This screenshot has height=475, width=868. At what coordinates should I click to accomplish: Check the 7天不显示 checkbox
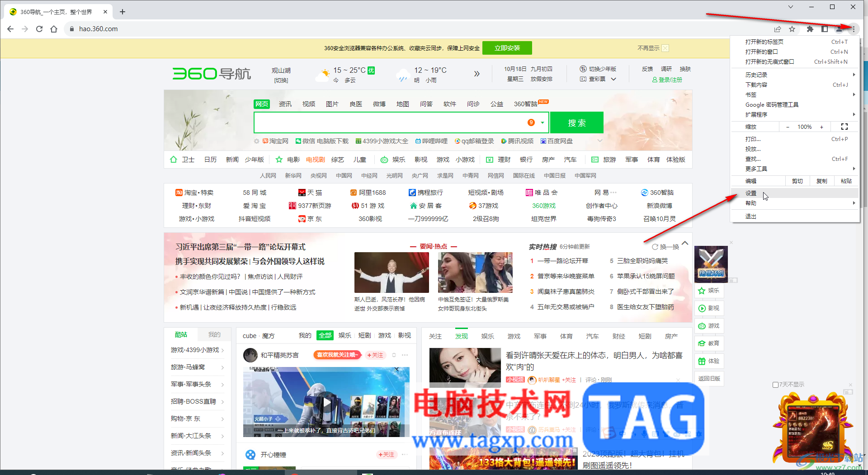click(x=775, y=385)
